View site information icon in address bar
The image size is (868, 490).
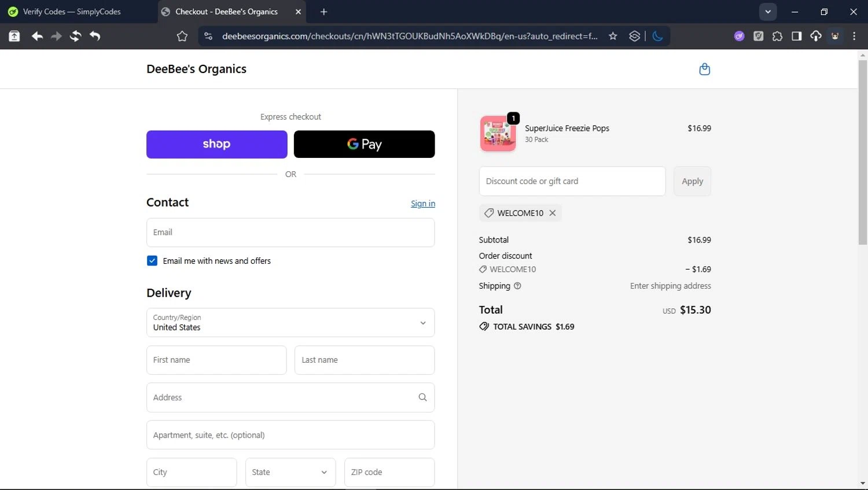(208, 36)
